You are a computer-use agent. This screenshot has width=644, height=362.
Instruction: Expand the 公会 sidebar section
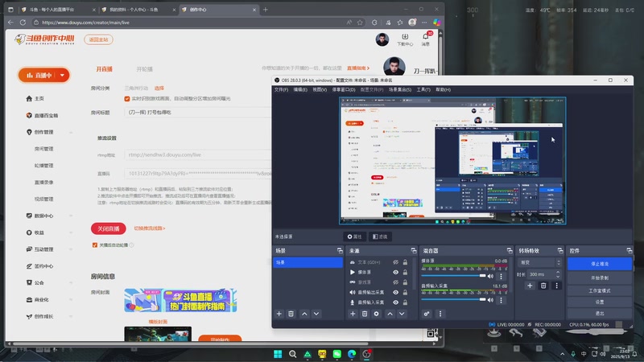[71, 283]
